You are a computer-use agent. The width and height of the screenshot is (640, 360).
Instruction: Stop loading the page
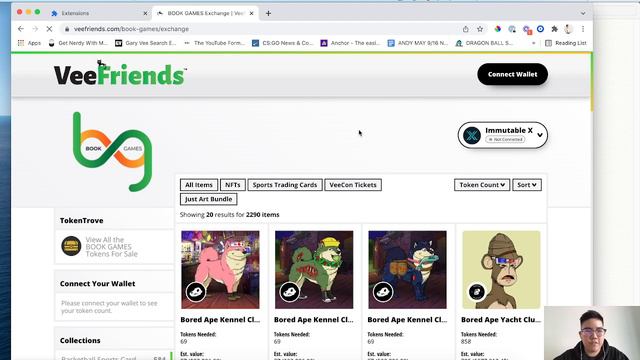coord(49,29)
